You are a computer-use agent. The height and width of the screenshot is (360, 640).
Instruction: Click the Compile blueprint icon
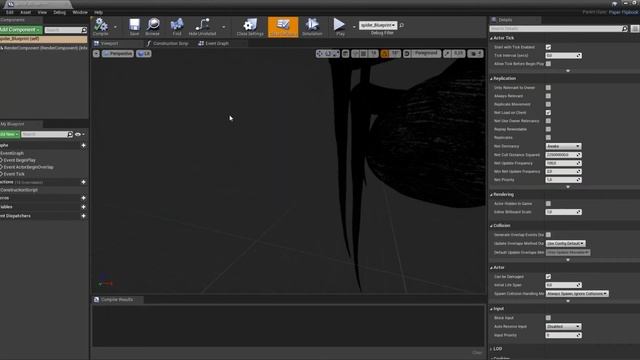[101, 25]
